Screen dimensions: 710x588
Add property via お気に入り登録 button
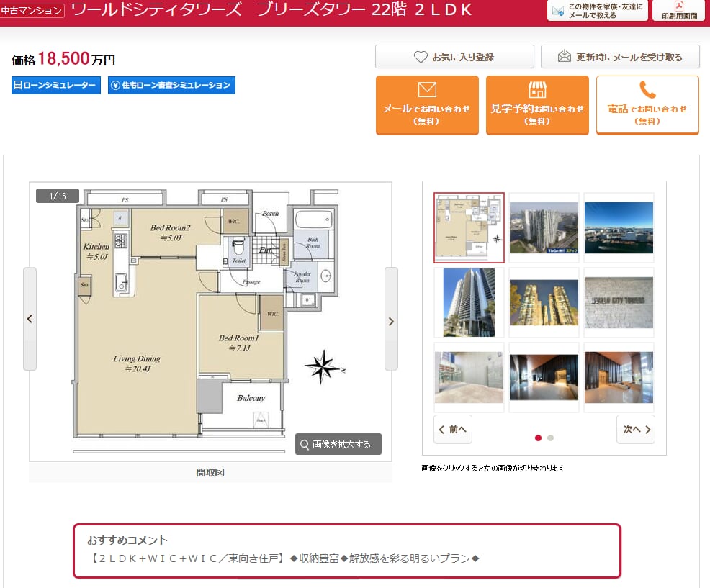(454, 57)
